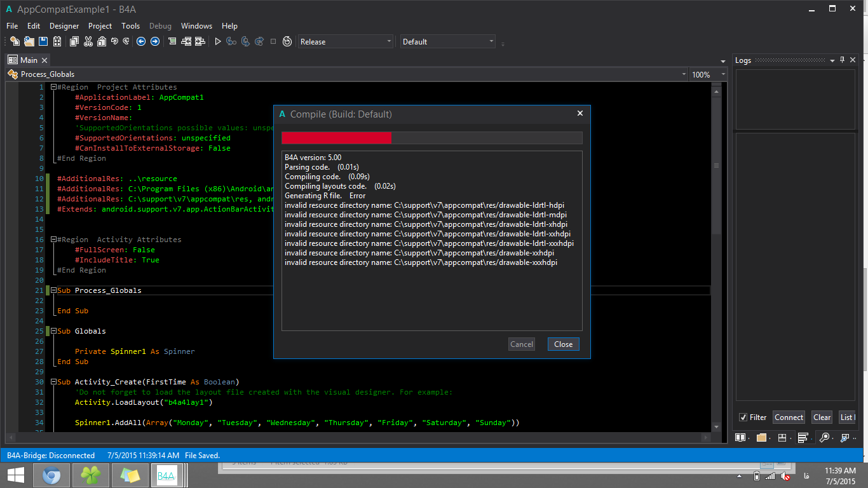Open the Files Manager folder tab icon

coord(761,438)
